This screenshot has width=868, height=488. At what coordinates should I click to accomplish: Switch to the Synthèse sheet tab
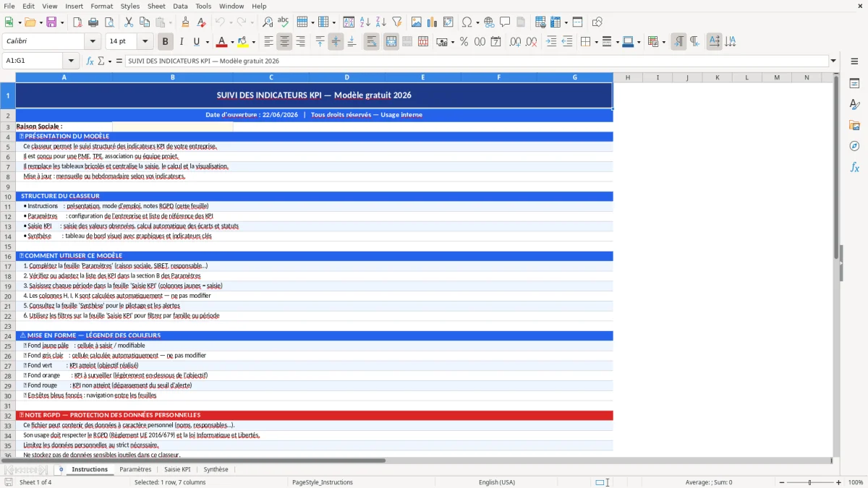point(216,469)
